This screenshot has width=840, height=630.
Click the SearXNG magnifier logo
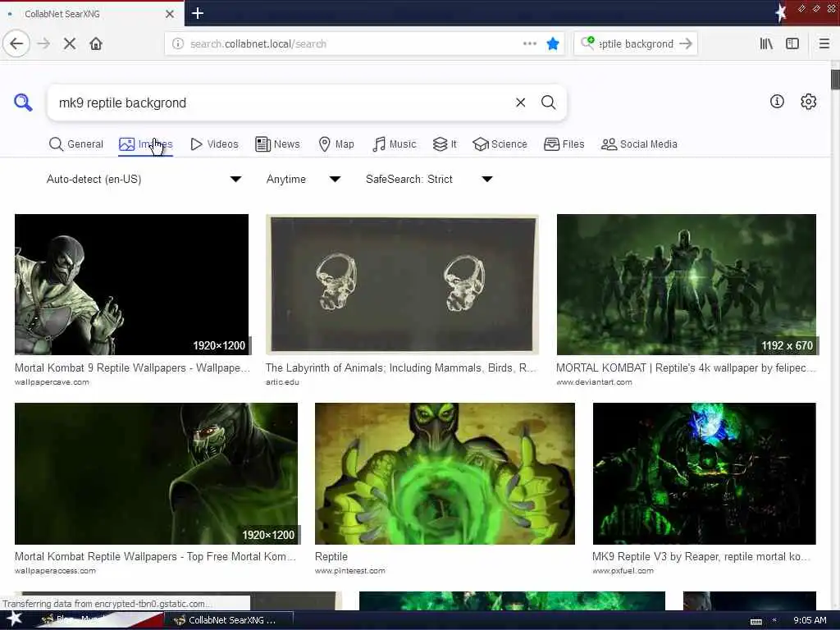pyautogui.click(x=23, y=103)
